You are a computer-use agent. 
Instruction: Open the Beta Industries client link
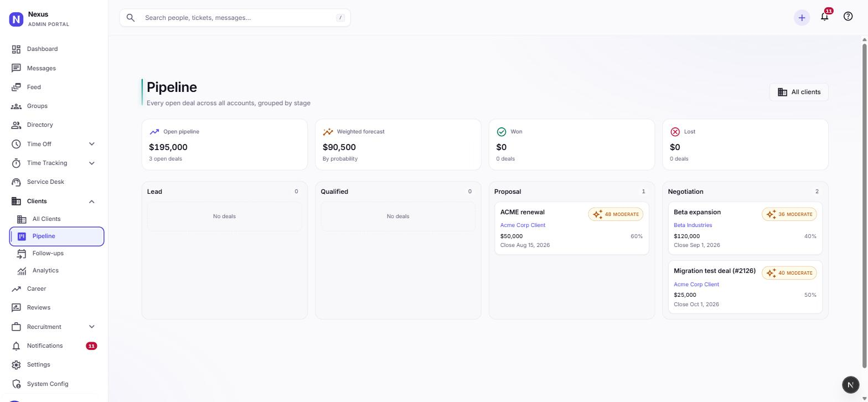[x=693, y=225]
